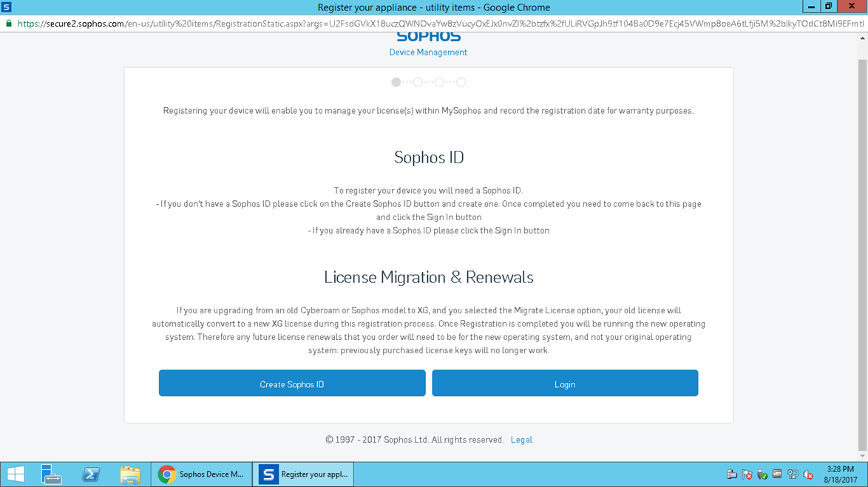Screen dimensions: 868x487
Task: Click the 'License Migration & Renewals' heading
Action: [x=429, y=277]
